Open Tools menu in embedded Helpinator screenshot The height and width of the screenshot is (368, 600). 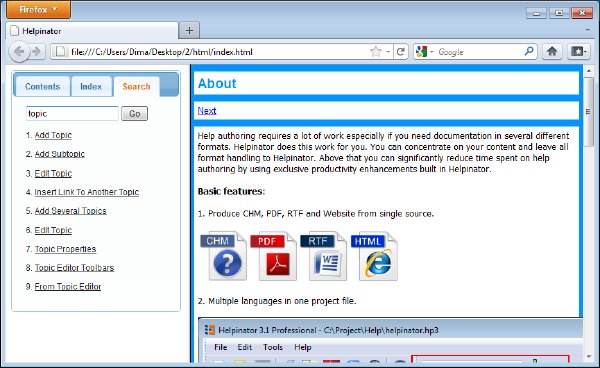273,347
